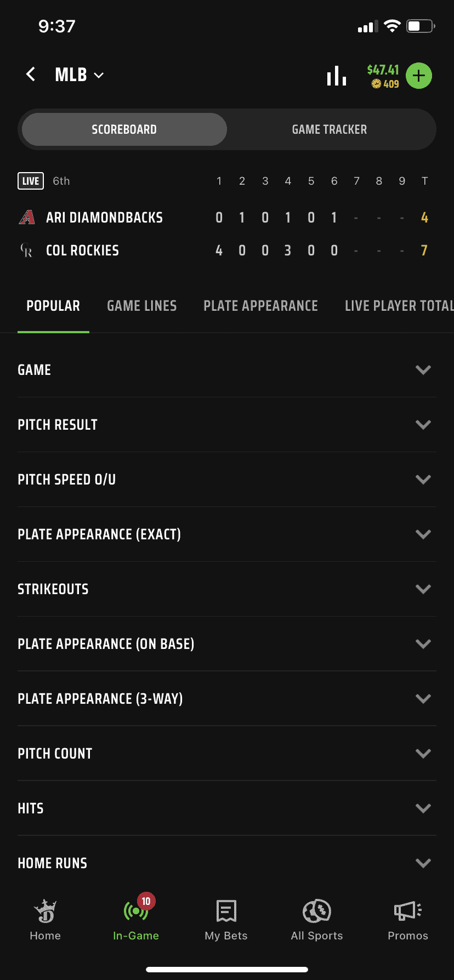Open the Plate Appearance tab
This screenshot has height=980, width=454.
pos(260,306)
